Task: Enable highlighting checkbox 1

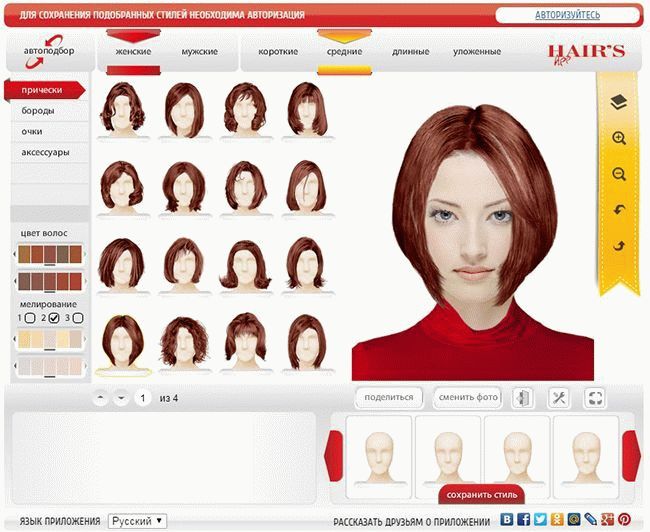Action: click(x=30, y=318)
